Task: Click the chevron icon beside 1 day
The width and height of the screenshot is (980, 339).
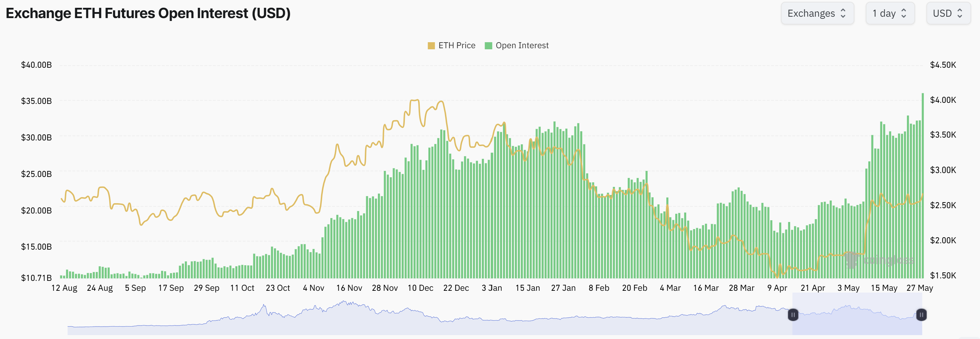Action: (903, 13)
